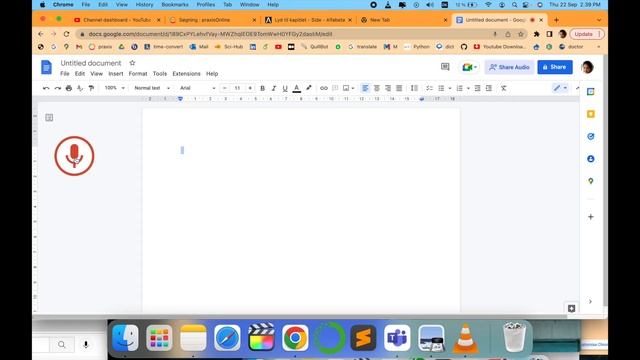Open the Tools menu in Docs
The height and width of the screenshot is (360, 640).
160,74
